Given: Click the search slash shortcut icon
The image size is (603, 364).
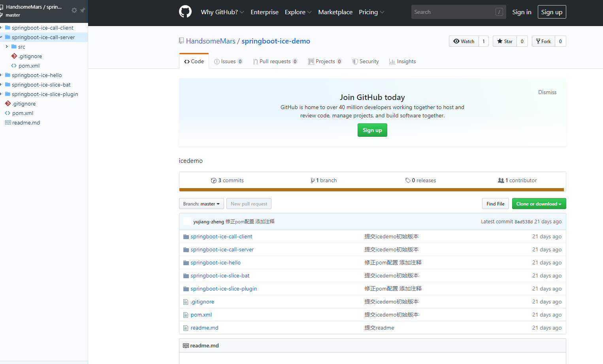Looking at the screenshot, I should [499, 12].
